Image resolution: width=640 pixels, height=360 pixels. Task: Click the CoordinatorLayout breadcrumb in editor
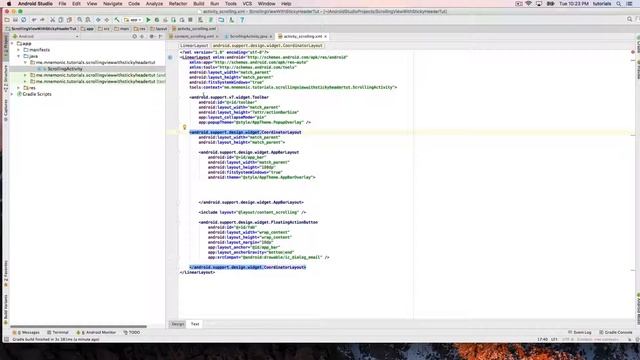[x=268, y=46]
